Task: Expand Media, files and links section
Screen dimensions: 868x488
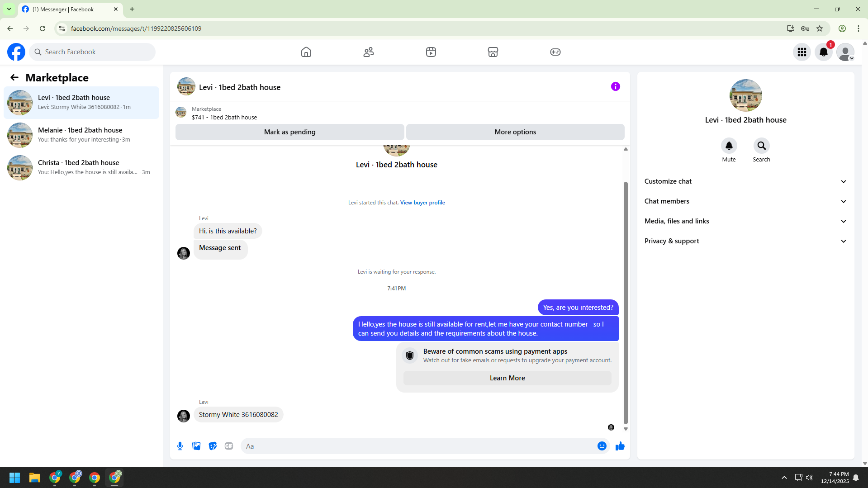Action: (x=745, y=221)
